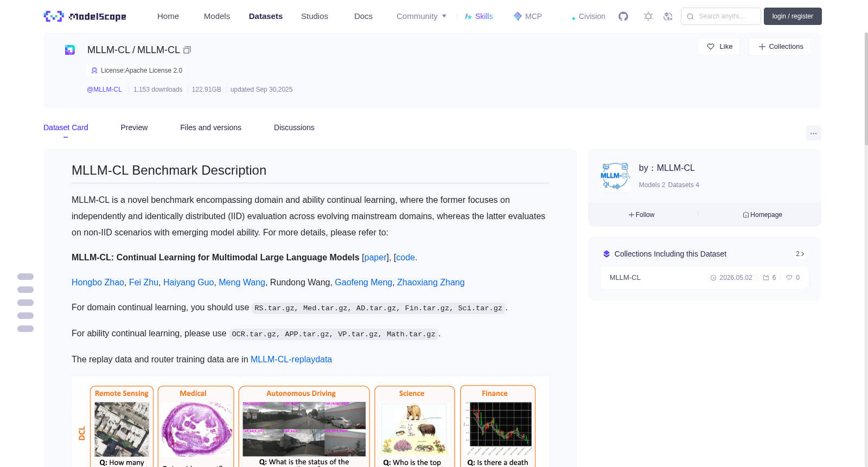
Task: Click the search magnifier icon
Action: click(690, 16)
